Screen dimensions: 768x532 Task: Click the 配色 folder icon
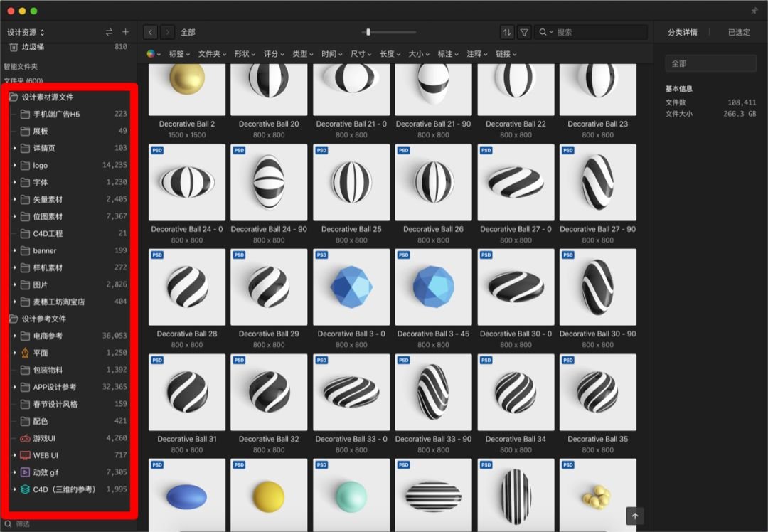25,421
